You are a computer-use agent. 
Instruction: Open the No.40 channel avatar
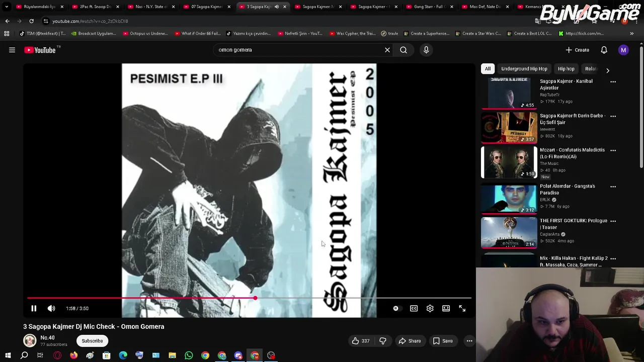(x=30, y=341)
